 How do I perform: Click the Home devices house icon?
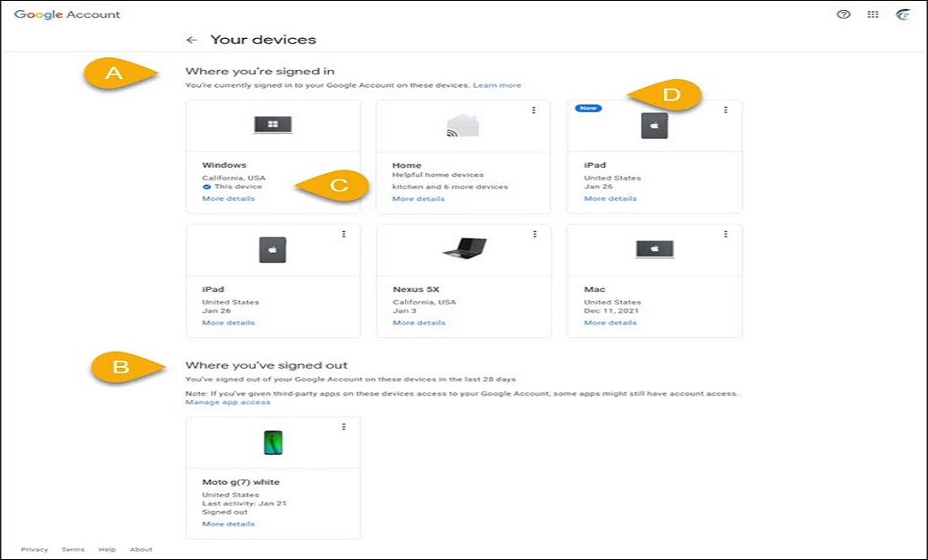[462, 126]
